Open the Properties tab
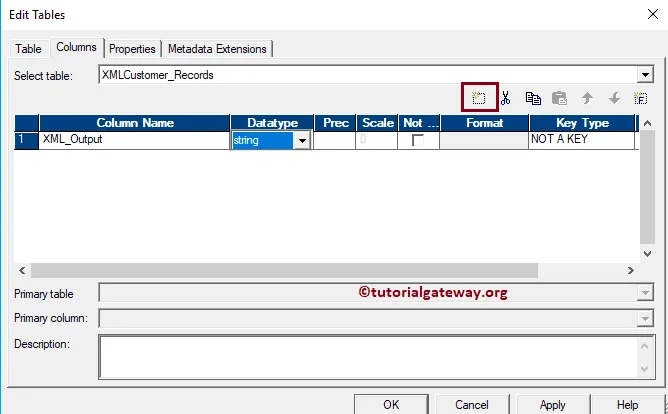This screenshot has height=414, width=668. pos(132,49)
